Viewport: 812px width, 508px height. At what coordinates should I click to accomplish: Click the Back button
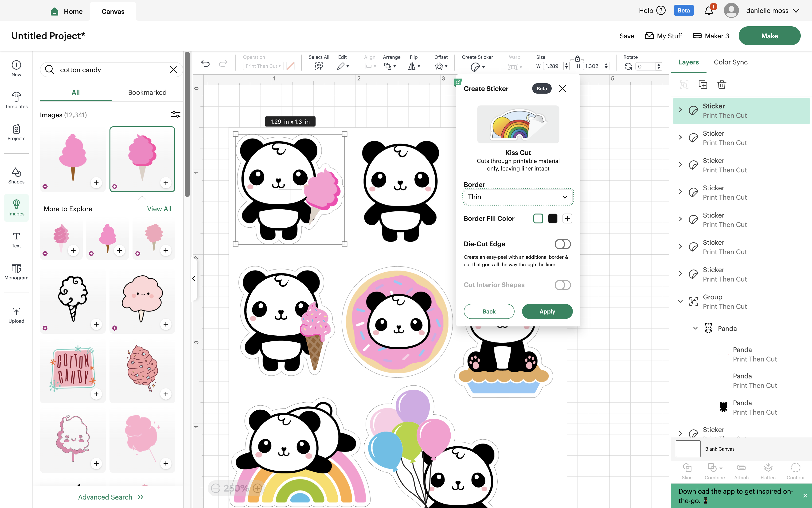(x=489, y=311)
